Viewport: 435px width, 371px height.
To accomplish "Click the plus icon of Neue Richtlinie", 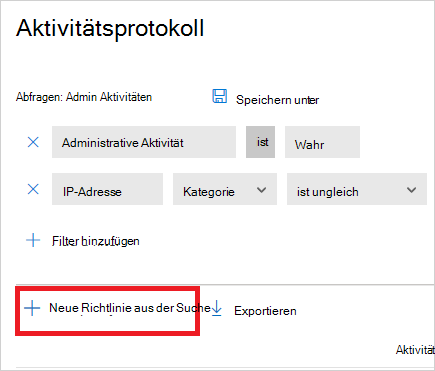I will click(32, 308).
